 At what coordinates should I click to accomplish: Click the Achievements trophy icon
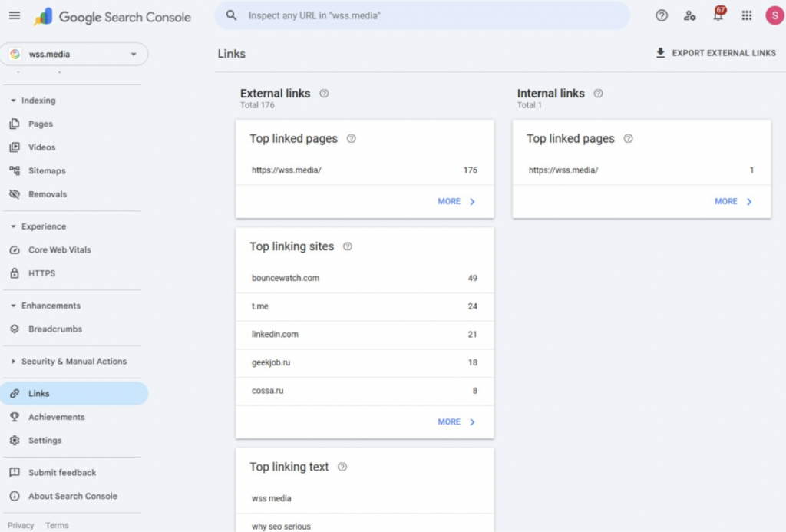pos(15,417)
